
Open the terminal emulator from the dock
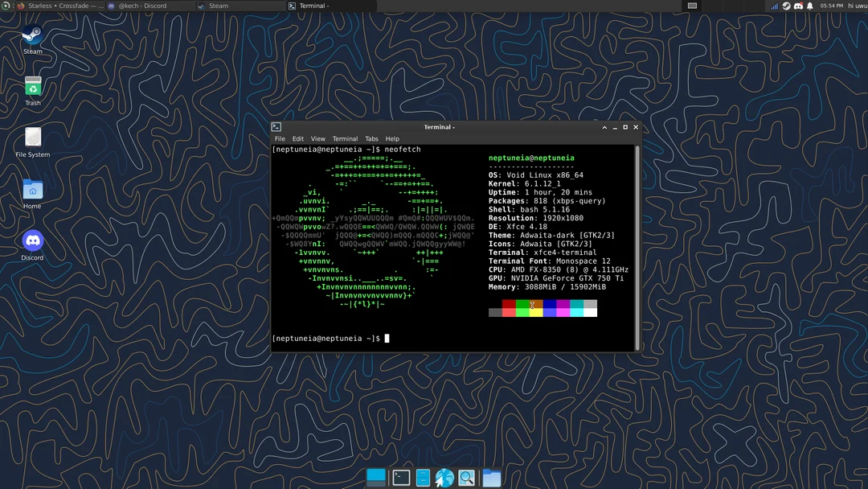(x=401, y=477)
